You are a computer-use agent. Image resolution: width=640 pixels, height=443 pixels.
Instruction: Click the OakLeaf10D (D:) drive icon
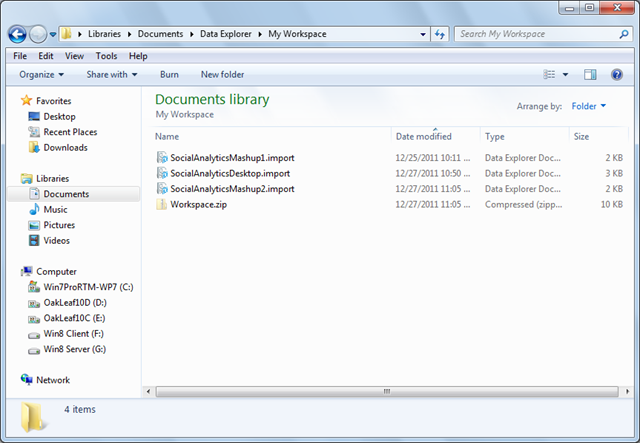click(34, 304)
